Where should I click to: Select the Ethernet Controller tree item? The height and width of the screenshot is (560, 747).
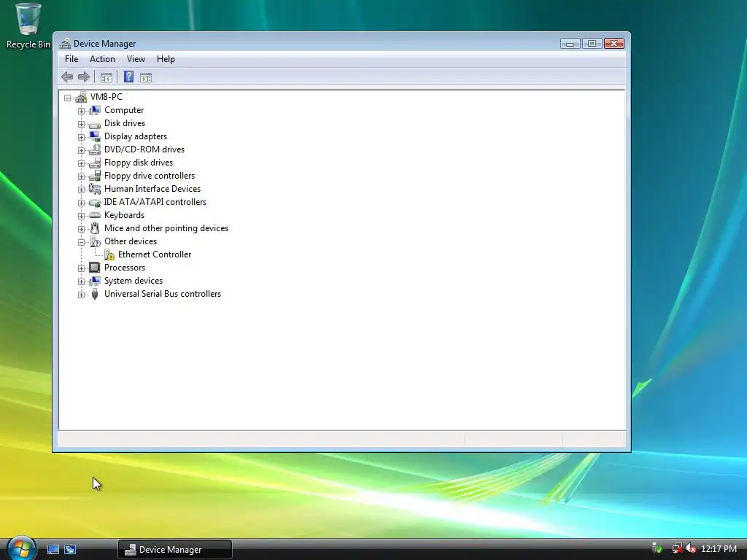155,254
